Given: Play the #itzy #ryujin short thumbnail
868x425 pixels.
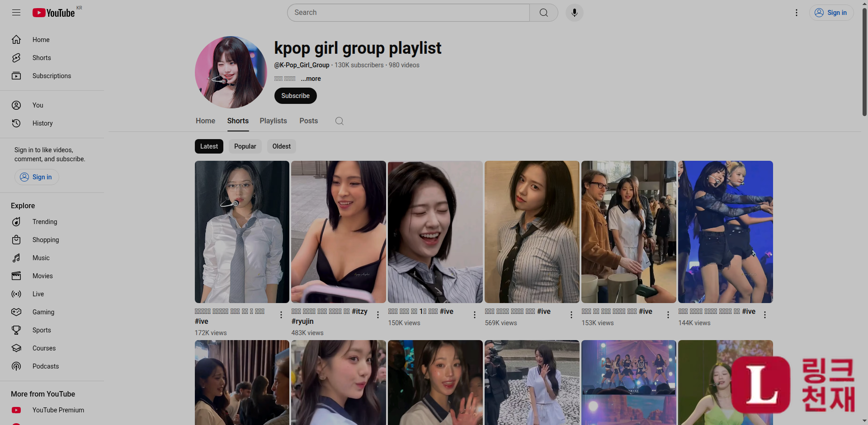Looking at the screenshot, I should [x=339, y=232].
